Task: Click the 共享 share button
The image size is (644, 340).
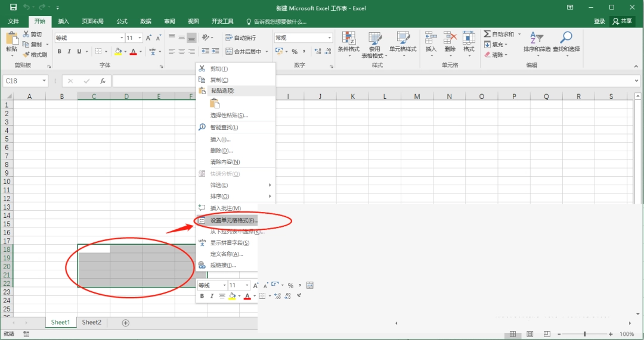Action: 622,21
